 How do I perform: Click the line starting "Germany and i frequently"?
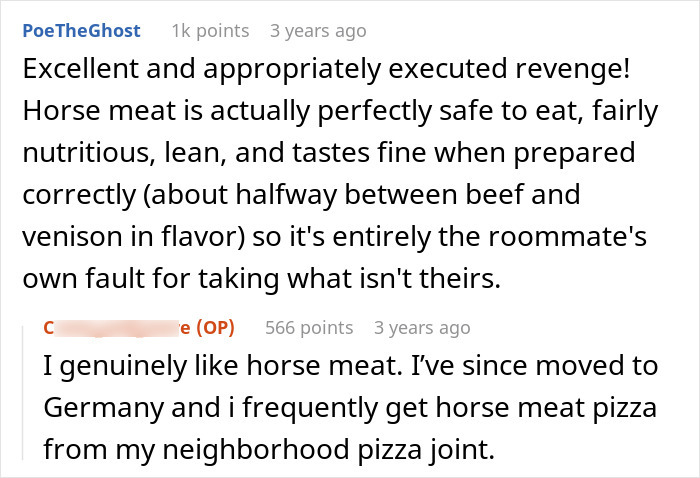click(x=352, y=408)
